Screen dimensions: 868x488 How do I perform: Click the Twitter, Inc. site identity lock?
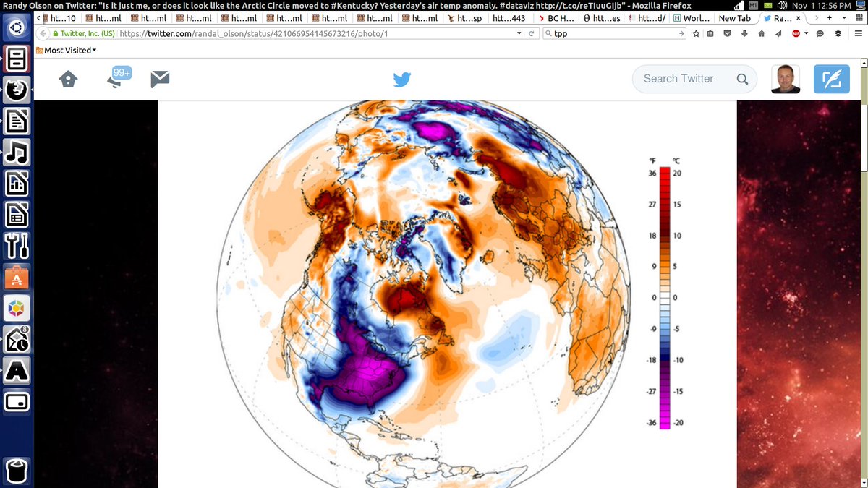84,34
